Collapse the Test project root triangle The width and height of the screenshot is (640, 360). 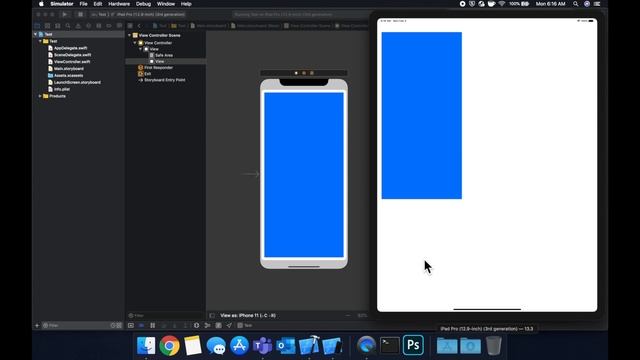point(35,34)
